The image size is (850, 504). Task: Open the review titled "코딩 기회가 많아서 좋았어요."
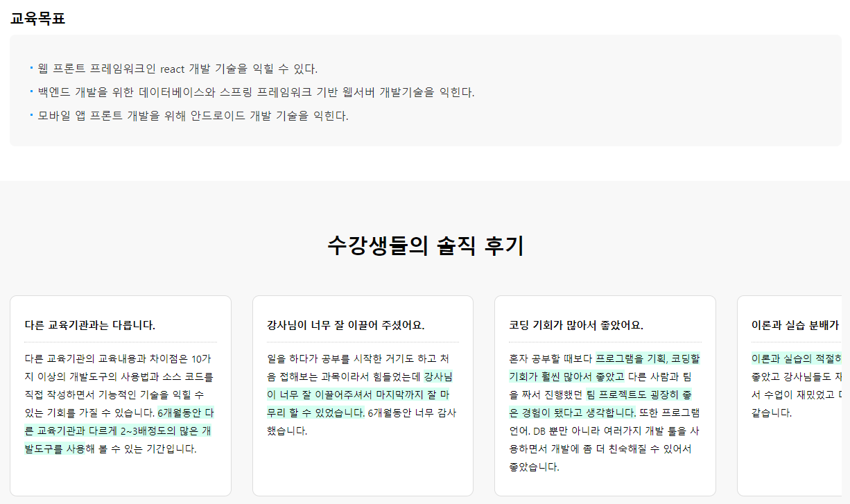(x=575, y=325)
